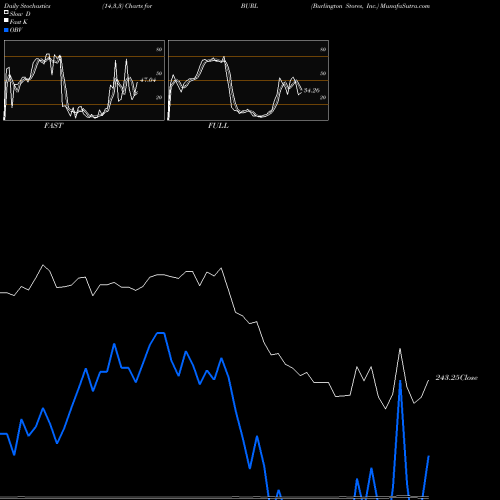The height and width of the screenshot is (500, 500).
Task: Select the 'OBV' legend label
Action: click(16, 30)
